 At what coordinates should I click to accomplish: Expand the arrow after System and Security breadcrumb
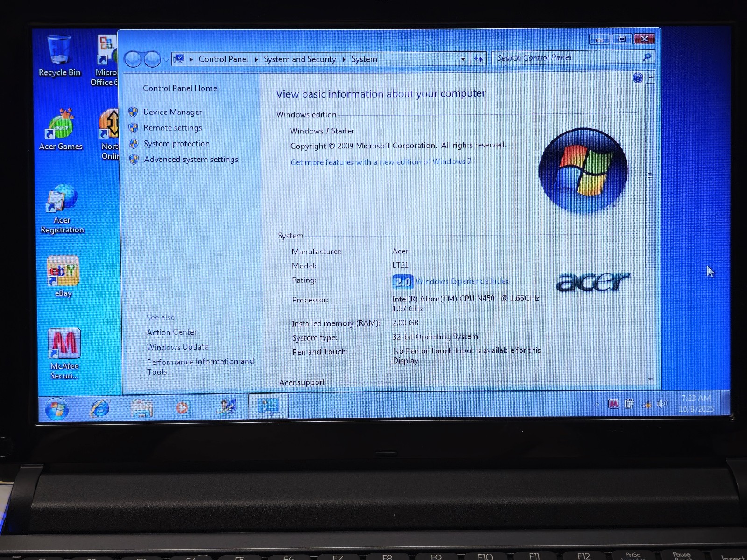pos(344,59)
